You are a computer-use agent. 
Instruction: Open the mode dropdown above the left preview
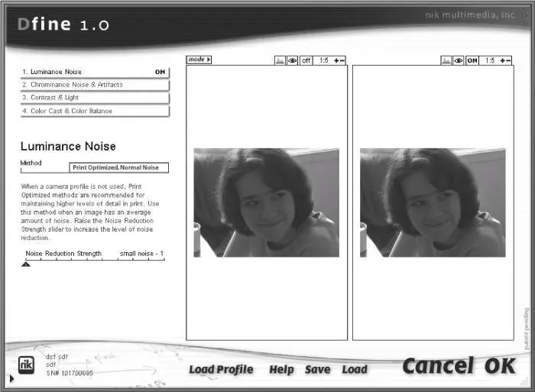tap(199, 60)
